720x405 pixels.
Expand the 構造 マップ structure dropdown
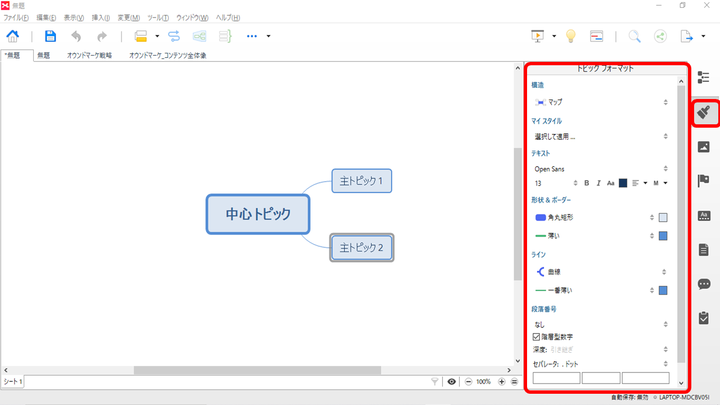pos(600,102)
